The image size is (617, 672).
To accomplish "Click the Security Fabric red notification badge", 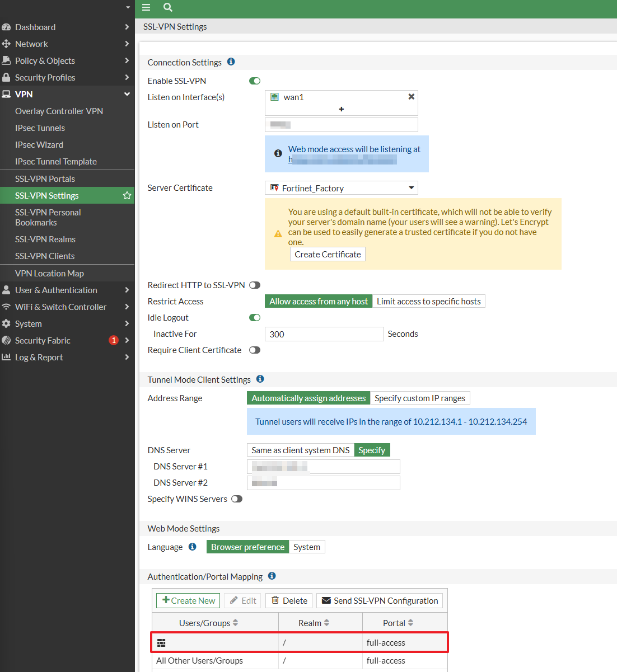I will 114,340.
